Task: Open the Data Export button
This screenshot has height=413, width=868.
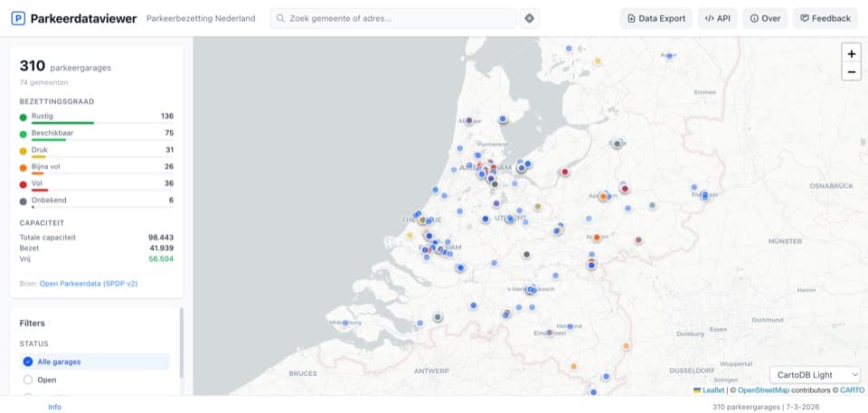Action: 656,18
